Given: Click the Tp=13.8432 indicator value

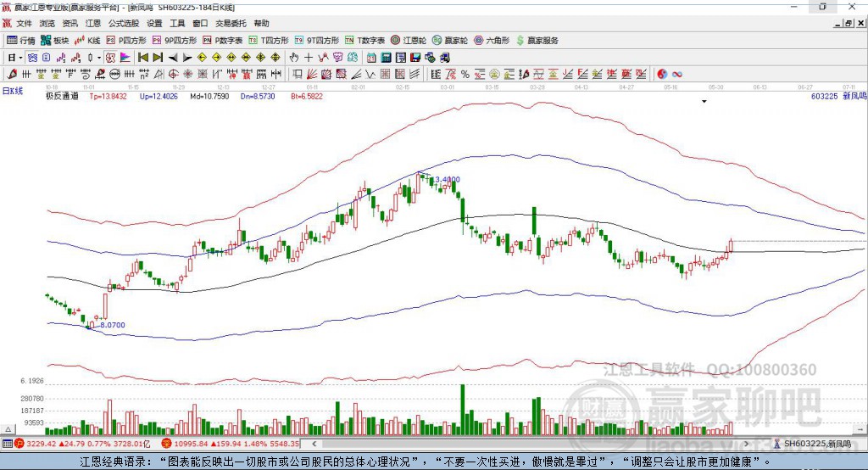Looking at the screenshot, I should (108, 96).
